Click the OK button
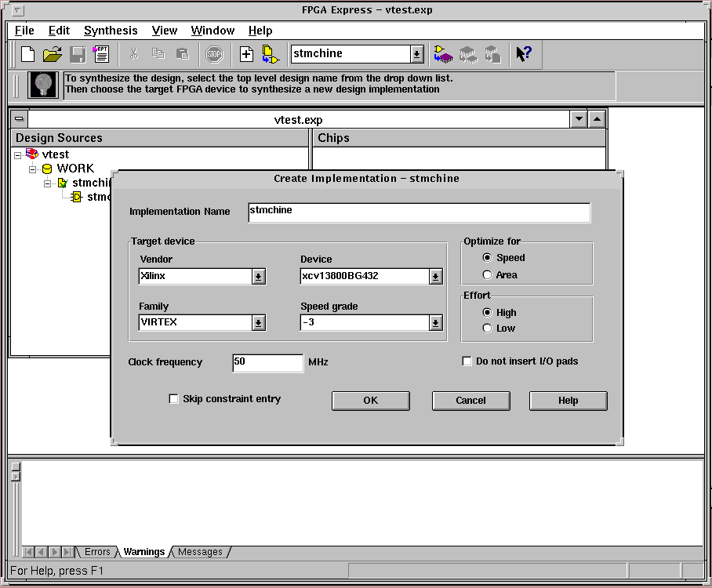 (x=371, y=401)
